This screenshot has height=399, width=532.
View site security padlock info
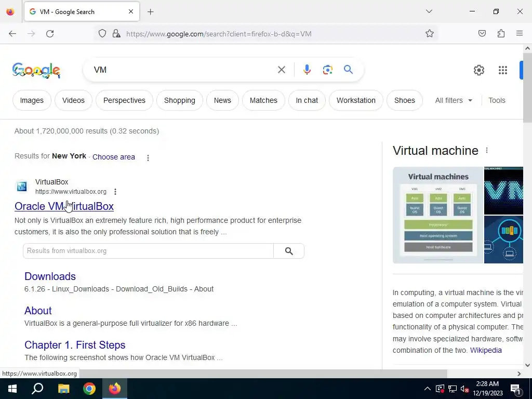pyautogui.click(x=116, y=34)
